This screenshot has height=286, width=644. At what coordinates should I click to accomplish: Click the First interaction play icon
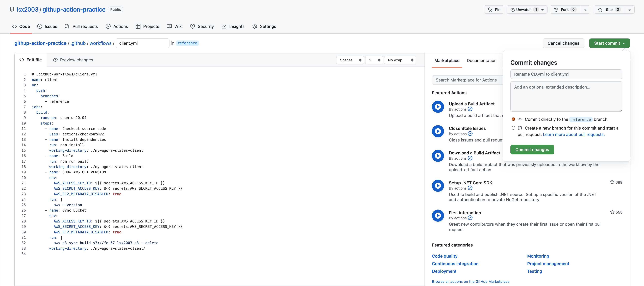pos(438,215)
